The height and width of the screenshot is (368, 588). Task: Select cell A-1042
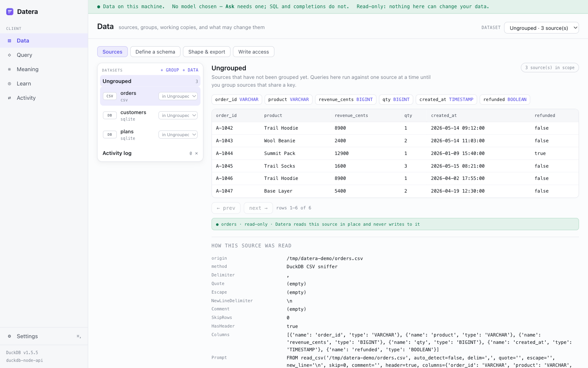pyautogui.click(x=225, y=128)
